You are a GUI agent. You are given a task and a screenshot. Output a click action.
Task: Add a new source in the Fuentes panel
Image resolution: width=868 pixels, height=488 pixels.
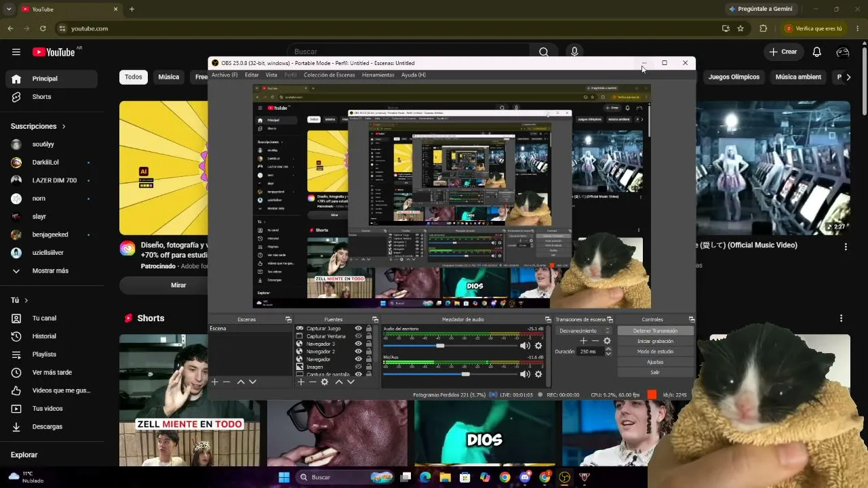click(x=301, y=382)
